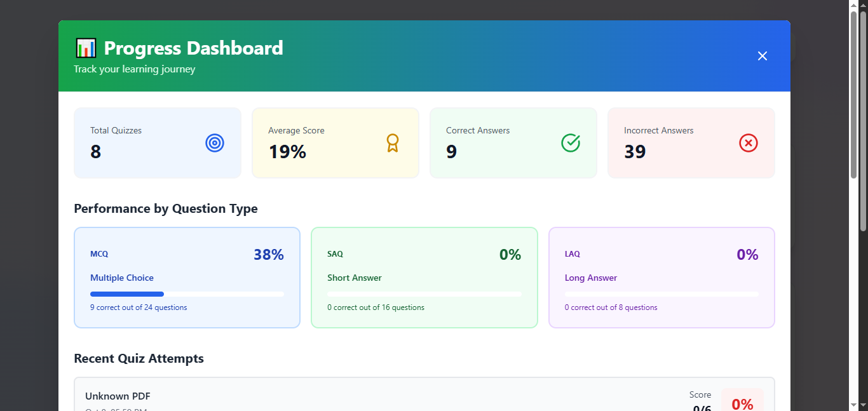Click the Progress Dashboard title
Image resolution: width=868 pixels, height=411 pixels.
[194, 48]
